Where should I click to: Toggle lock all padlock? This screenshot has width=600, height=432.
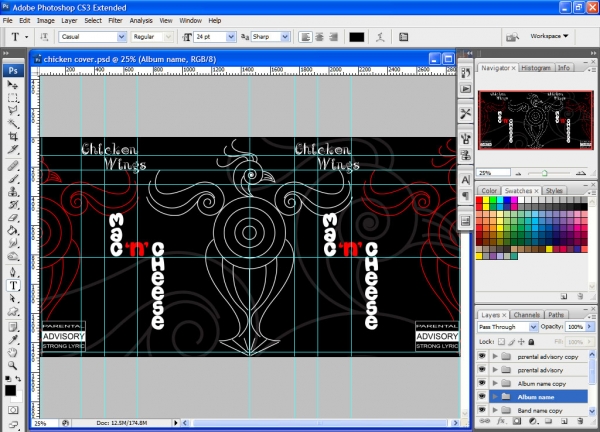pyautogui.click(x=531, y=342)
